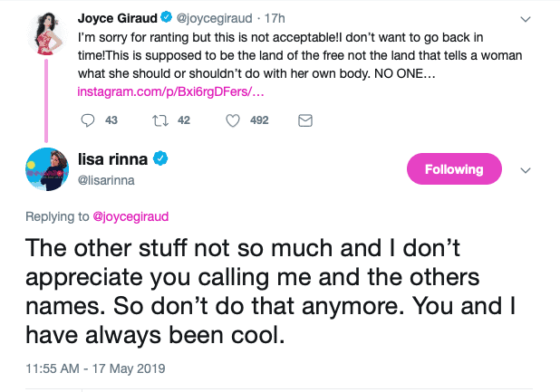Like the tweet with heart icon
The width and height of the screenshot is (560, 392).
pyautogui.click(x=232, y=120)
